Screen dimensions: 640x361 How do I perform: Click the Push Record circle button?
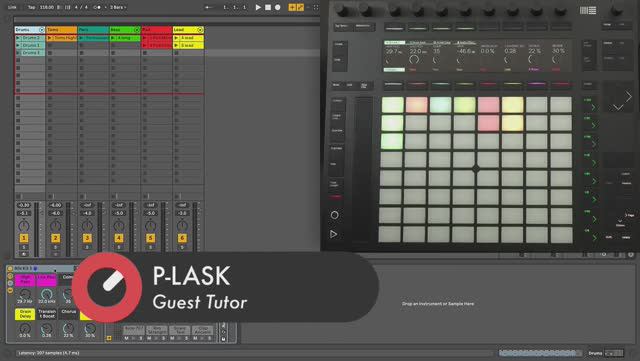click(x=334, y=215)
